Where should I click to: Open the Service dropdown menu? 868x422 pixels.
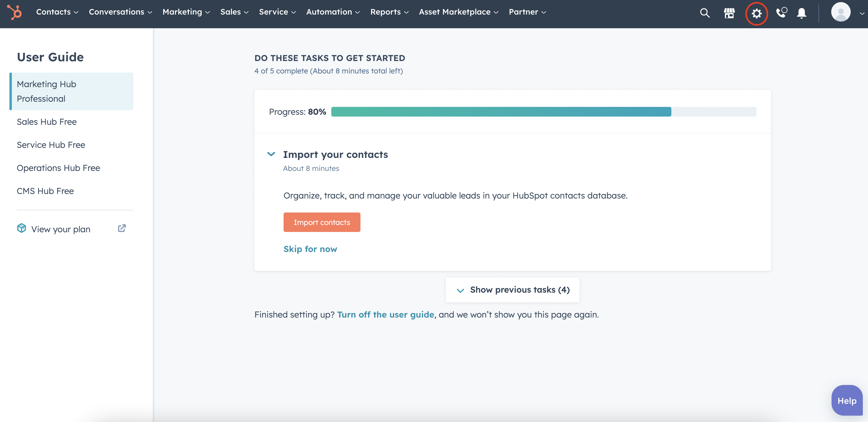pos(278,12)
